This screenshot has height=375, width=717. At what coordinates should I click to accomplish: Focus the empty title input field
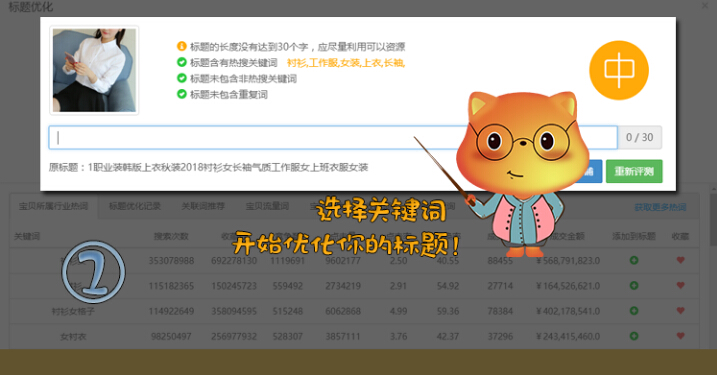point(333,137)
